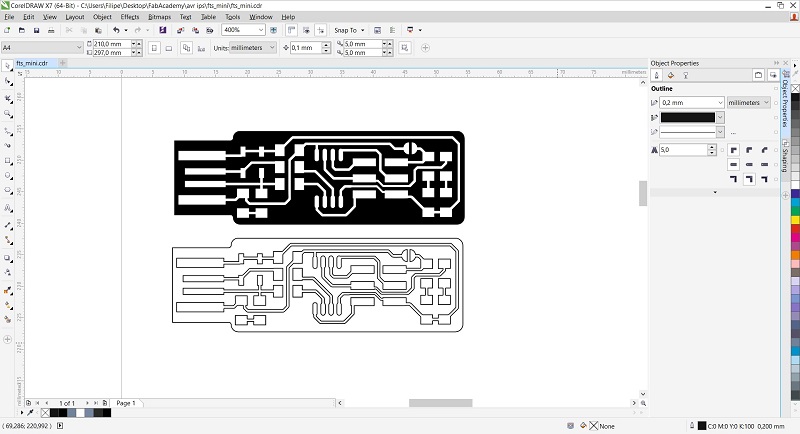Select the Shape tool in the toolbox
800x434 pixels.
(8, 81)
